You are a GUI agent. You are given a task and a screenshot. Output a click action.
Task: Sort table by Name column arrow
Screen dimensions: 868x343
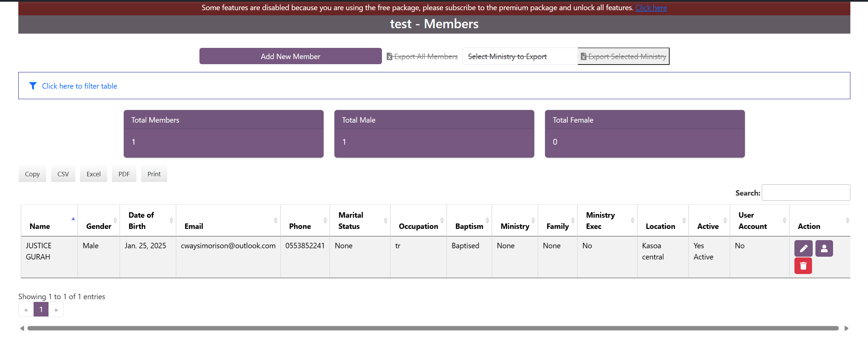[x=73, y=219]
